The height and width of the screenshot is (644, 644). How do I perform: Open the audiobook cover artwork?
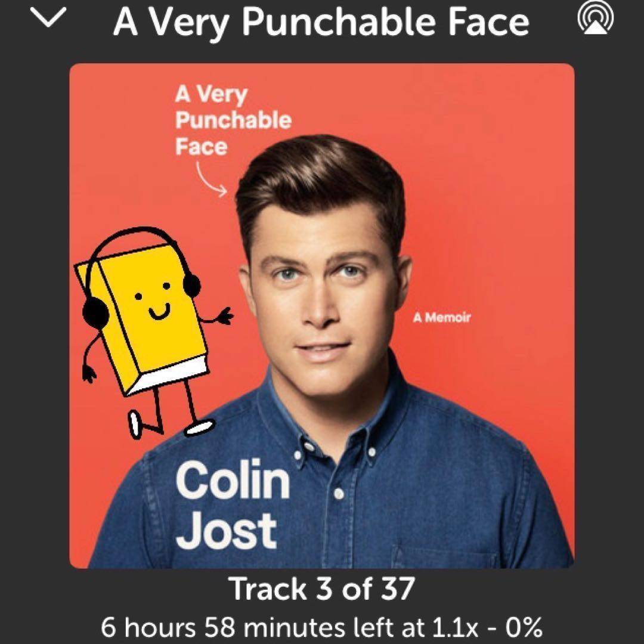coord(321,316)
